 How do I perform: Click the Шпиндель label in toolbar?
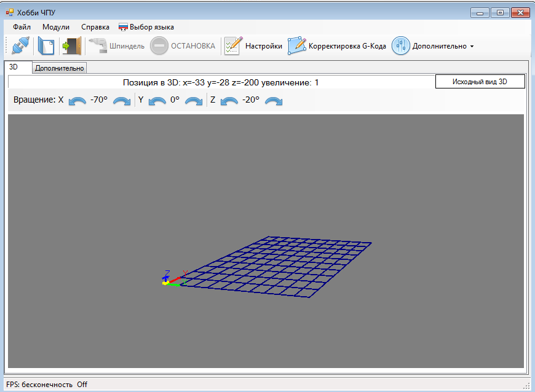tap(127, 46)
